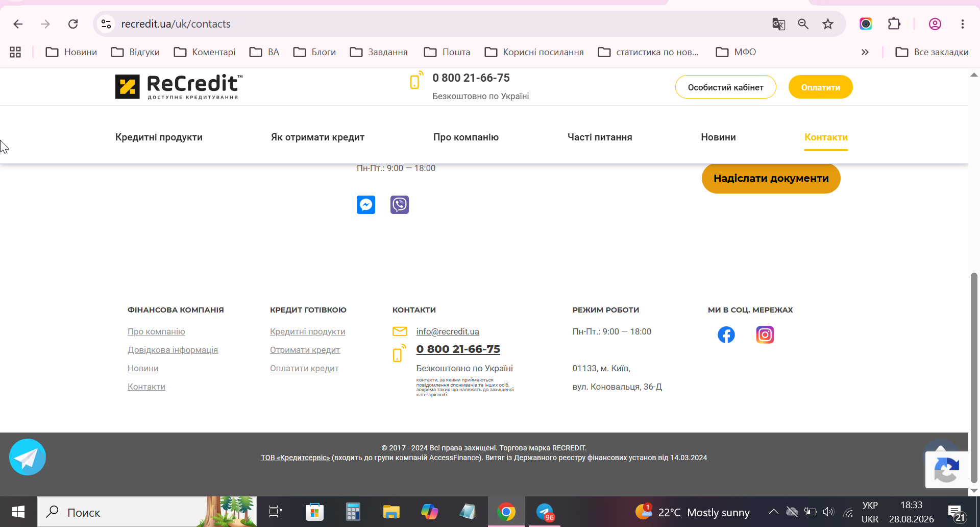Open the Chrome three-dot menu
The image size is (980, 527).
click(x=963, y=24)
